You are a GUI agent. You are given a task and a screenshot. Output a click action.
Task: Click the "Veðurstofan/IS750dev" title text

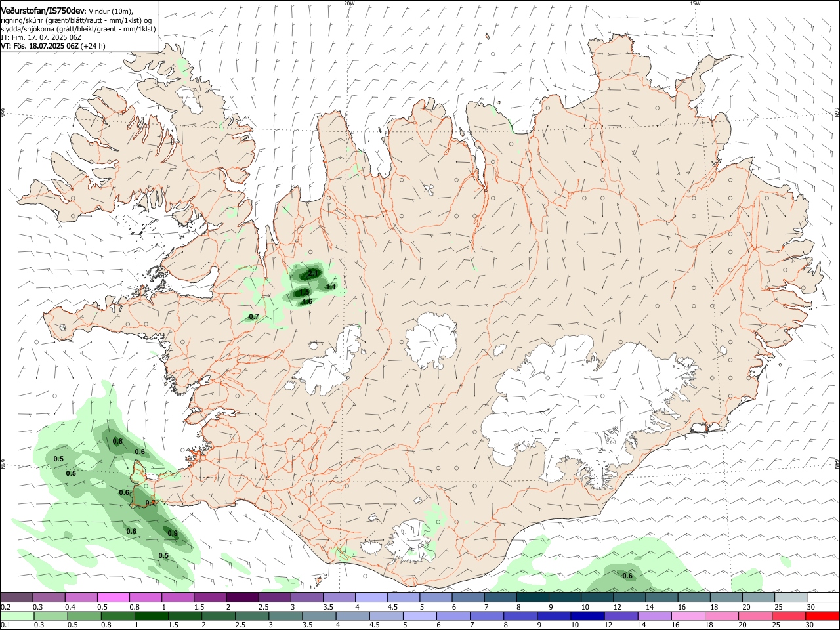pyautogui.click(x=43, y=10)
